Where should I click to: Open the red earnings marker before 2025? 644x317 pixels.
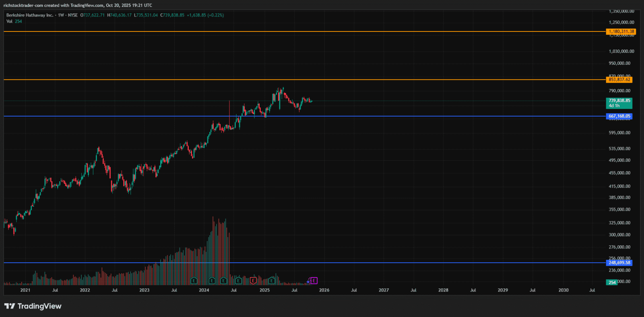pos(253,281)
